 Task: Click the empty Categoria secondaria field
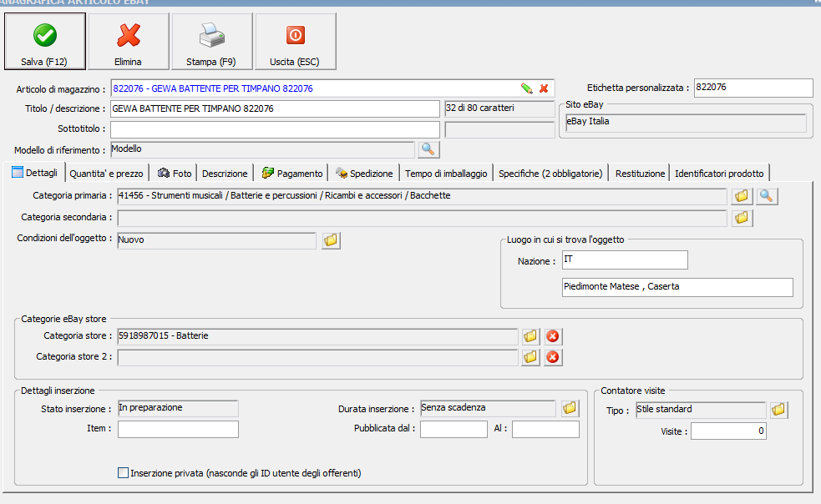(422, 218)
